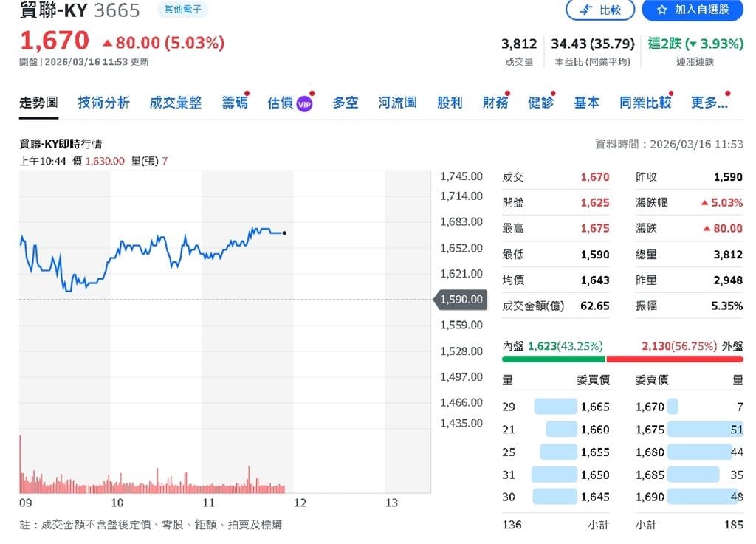This screenshot has width=756, height=544.
Task: Click the 加入自選股 button
Action: (x=693, y=10)
